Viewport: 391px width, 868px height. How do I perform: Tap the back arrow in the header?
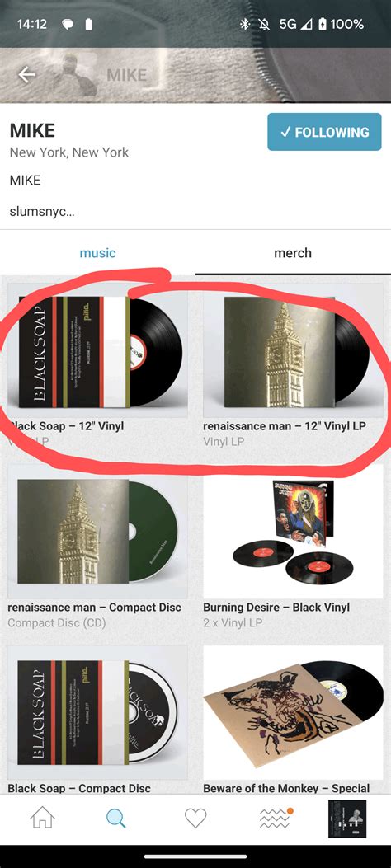26,75
